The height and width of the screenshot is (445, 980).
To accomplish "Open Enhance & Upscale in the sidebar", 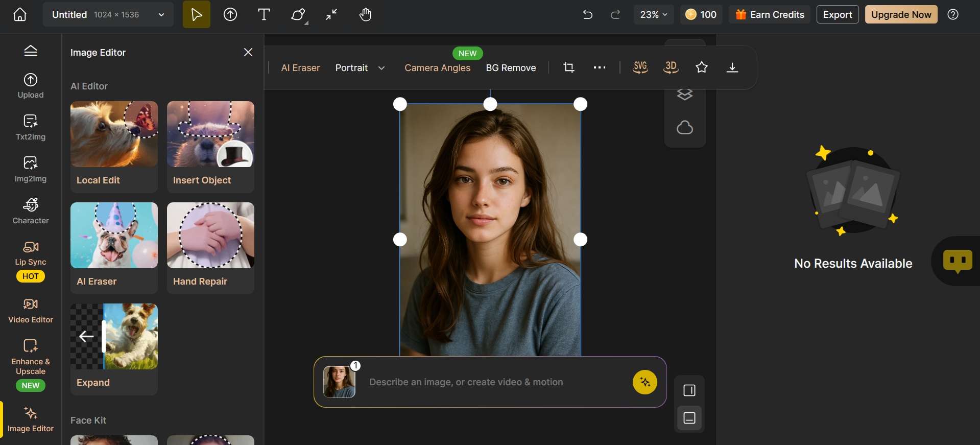I will 31,364.
